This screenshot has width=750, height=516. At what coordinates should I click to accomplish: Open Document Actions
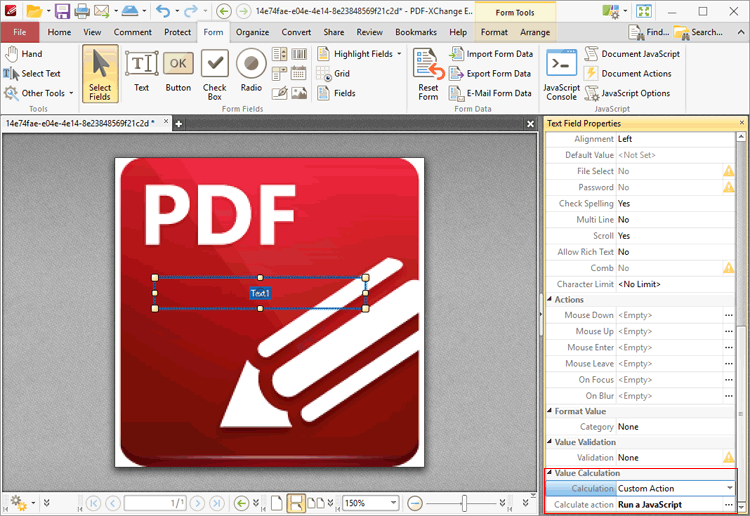(x=628, y=74)
